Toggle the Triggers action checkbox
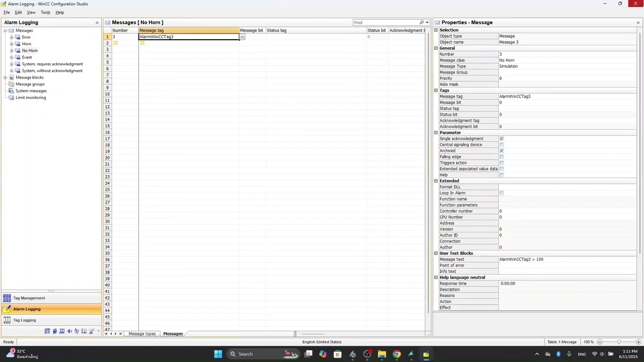Screen dimensions: 644x362 point(502,163)
